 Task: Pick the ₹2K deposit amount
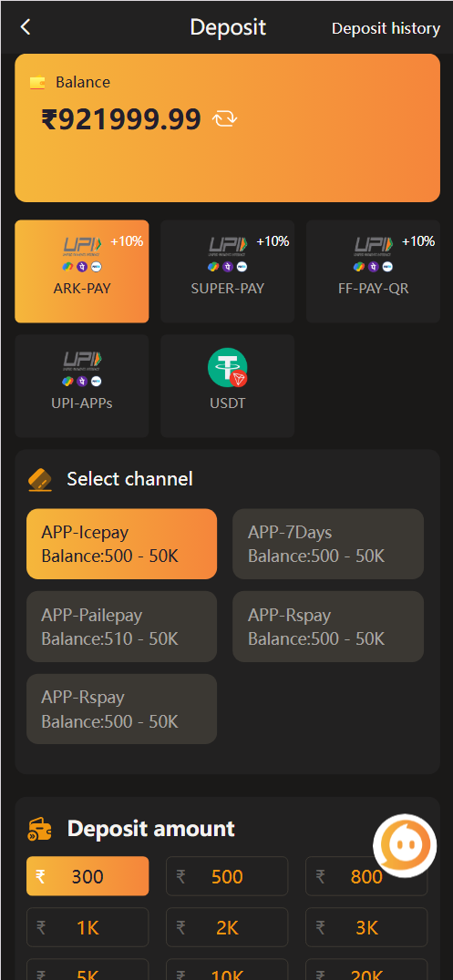click(227, 927)
